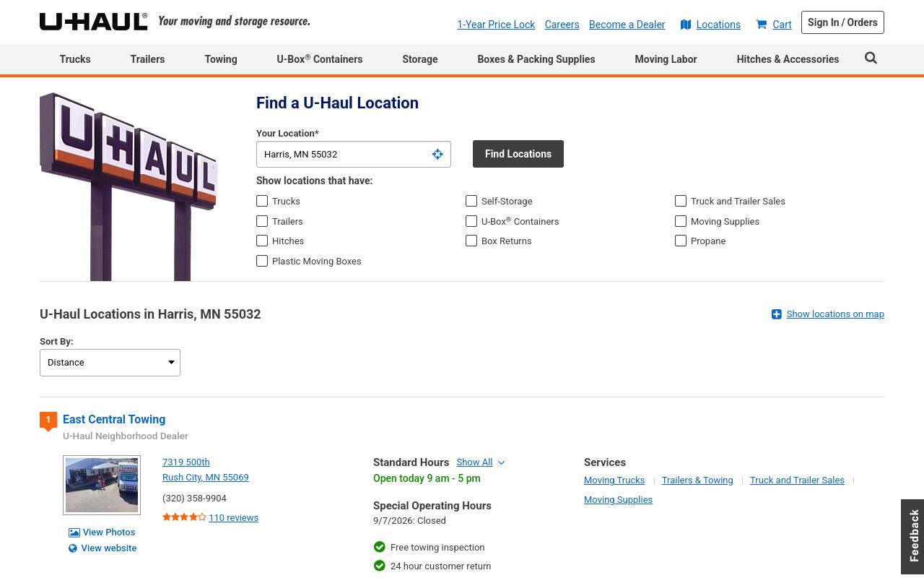Click the Locations map icon

pos(686,25)
